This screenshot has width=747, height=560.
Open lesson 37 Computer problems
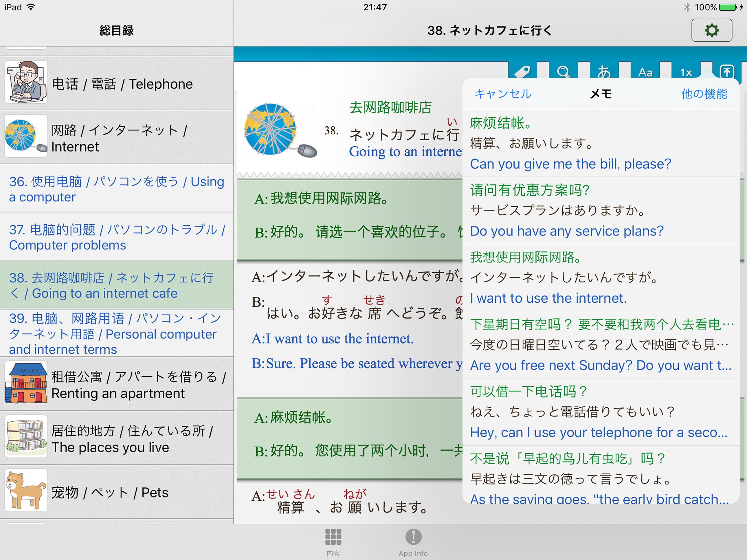pyautogui.click(x=116, y=237)
